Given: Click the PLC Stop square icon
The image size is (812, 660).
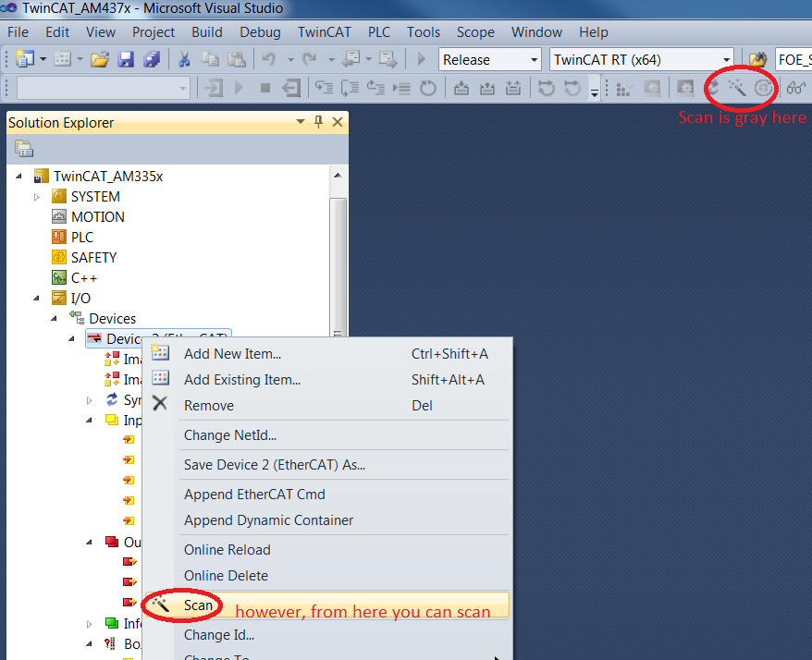Looking at the screenshot, I should click(265, 88).
